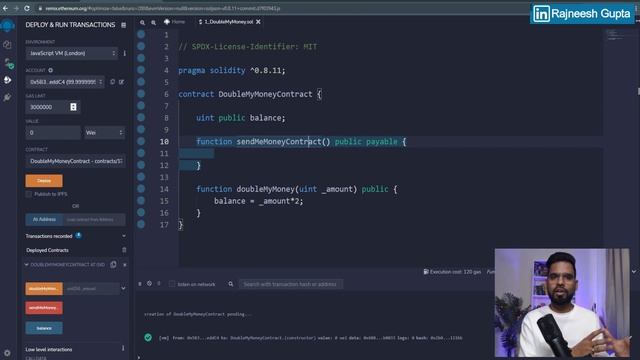Select the Deploy & Run sidebar icon

[7, 80]
